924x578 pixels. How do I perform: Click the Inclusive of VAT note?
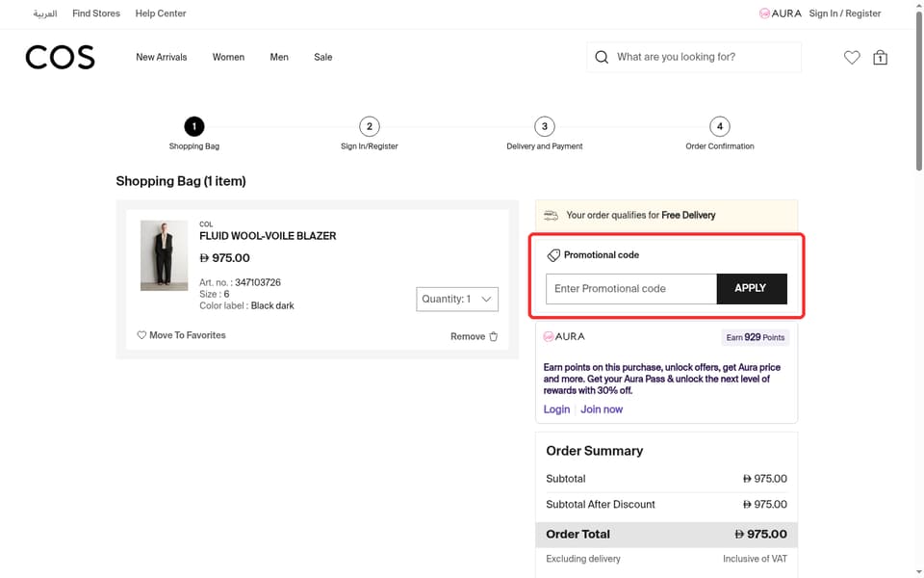(755, 559)
